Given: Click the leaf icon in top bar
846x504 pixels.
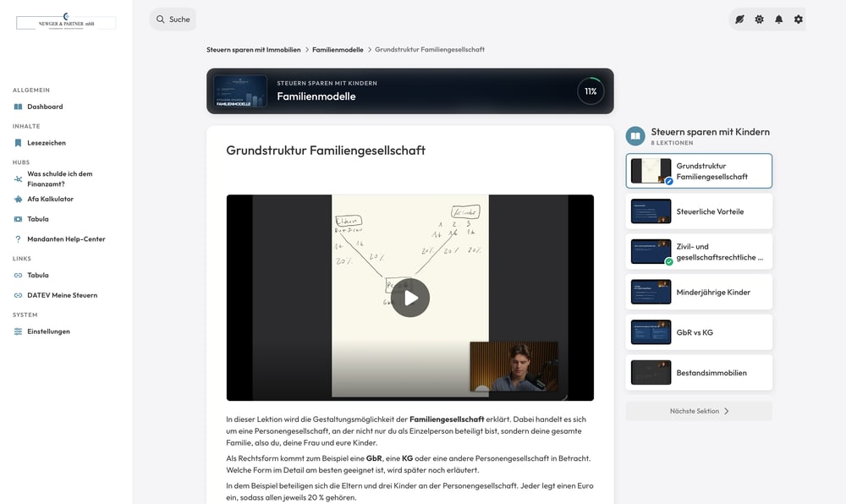Looking at the screenshot, I should tap(739, 19).
